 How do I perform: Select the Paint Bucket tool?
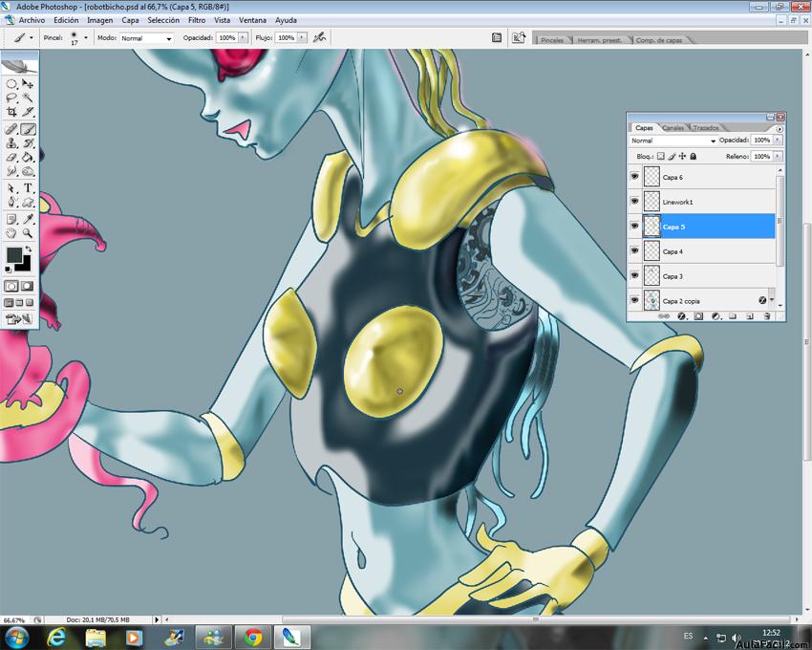point(28,157)
